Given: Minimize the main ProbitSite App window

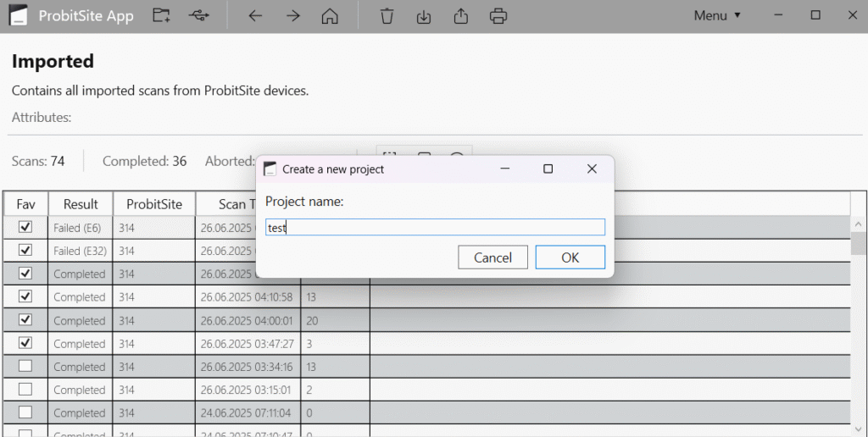Looking at the screenshot, I should [x=778, y=15].
